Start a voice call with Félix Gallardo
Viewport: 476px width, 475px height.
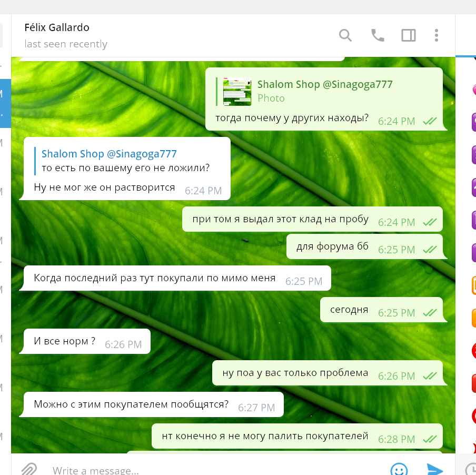(x=378, y=35)
